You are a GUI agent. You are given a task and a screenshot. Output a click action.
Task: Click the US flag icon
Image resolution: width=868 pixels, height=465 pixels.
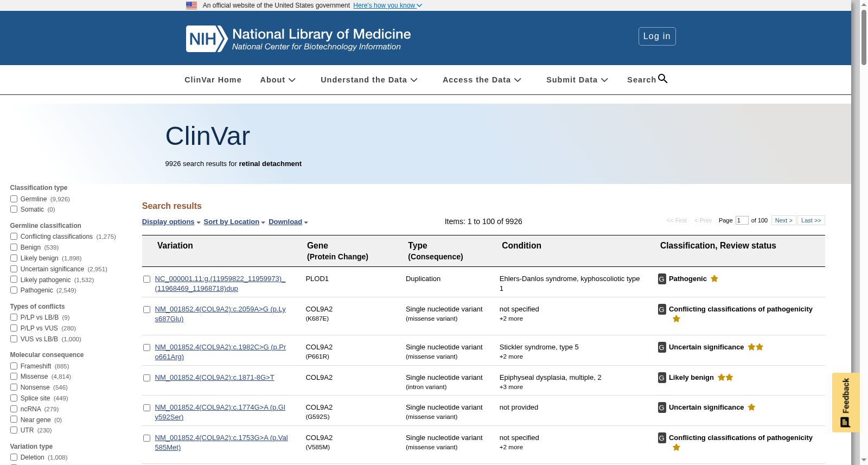[192, 5]
